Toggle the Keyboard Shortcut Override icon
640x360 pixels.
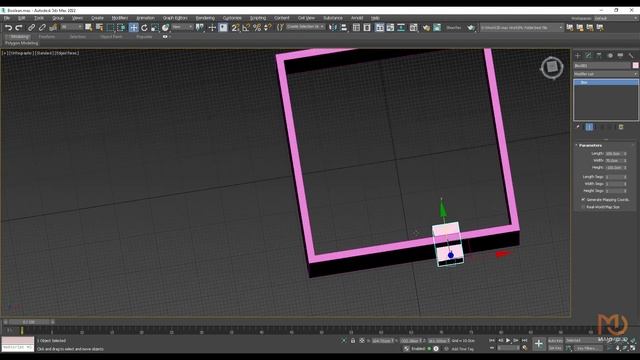coord(223,28)
